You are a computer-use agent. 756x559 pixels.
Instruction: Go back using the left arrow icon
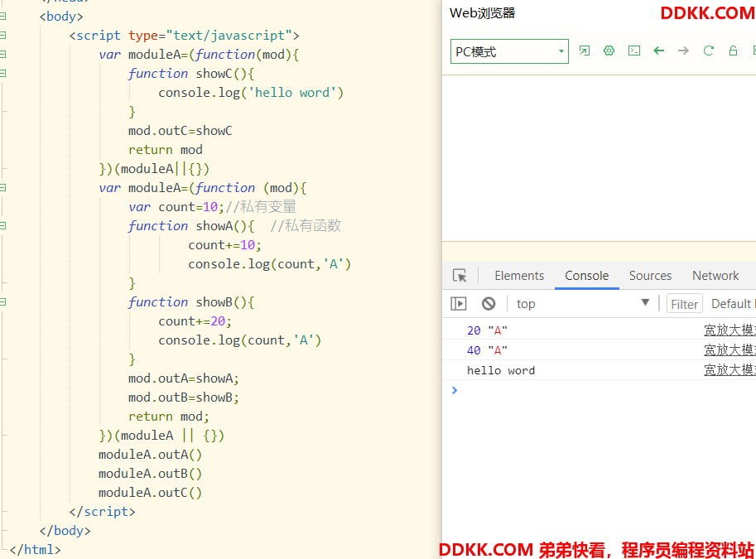[658, 51]
